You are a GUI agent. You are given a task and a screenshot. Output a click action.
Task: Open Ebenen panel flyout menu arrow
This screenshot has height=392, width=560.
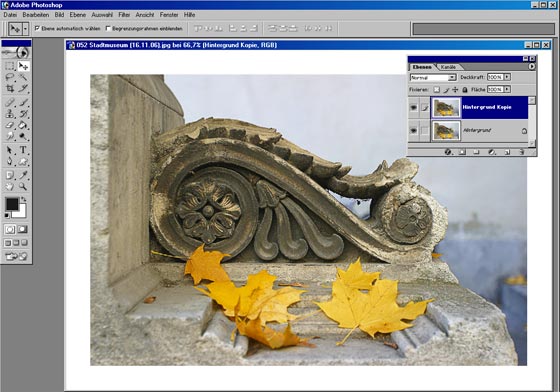coord(531,66)
